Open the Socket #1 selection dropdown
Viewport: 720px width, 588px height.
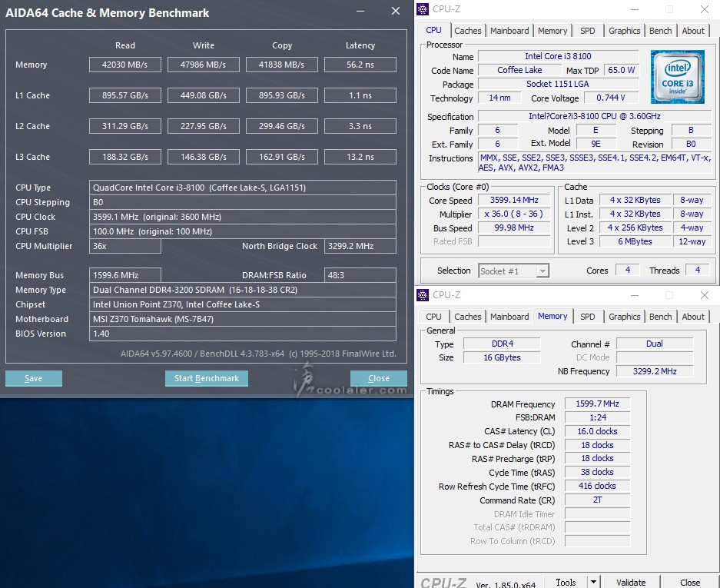coord(513,271)
